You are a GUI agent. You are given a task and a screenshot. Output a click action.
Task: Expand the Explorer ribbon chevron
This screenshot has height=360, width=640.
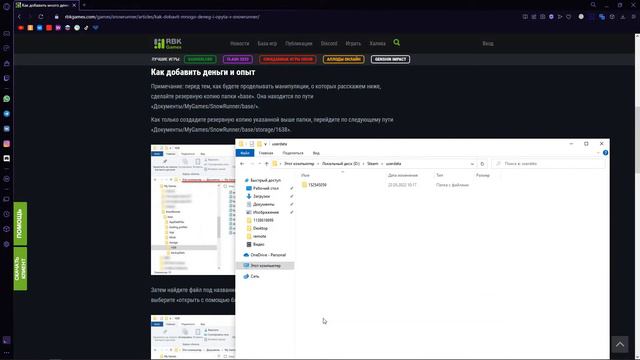(598, 153)
